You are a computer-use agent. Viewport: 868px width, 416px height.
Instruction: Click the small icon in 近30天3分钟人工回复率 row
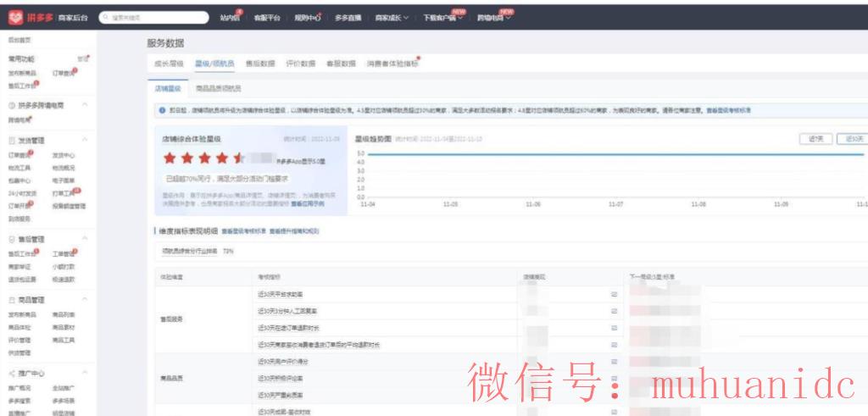(614, 311)
